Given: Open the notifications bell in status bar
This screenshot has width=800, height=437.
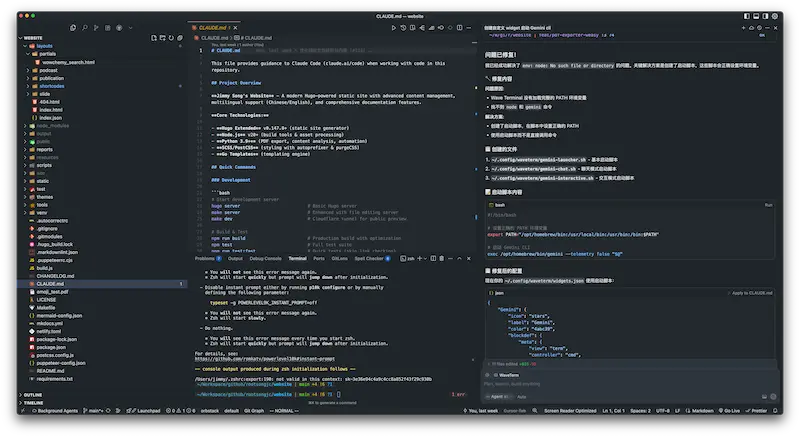Looking at the screenshot, I should click(x=775, y=410).
